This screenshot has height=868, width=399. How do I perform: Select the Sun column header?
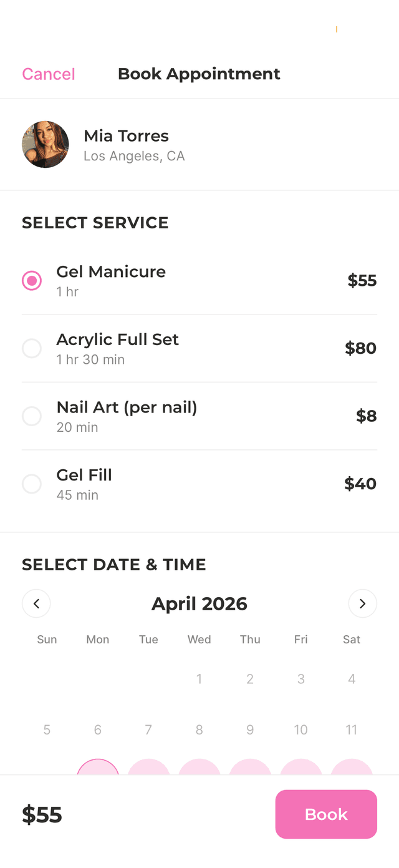pyautogui.click(x=47, y=639)
